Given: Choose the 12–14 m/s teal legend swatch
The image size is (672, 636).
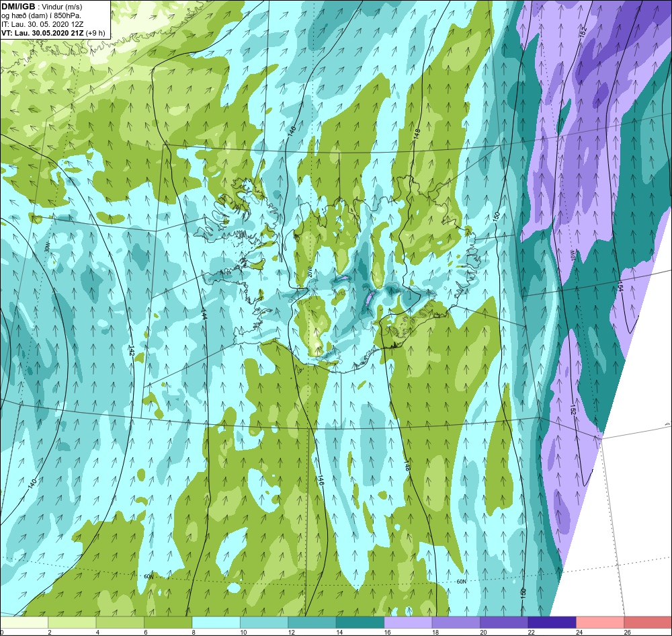Looking at the screenshot, I should [x=312, y=622].
